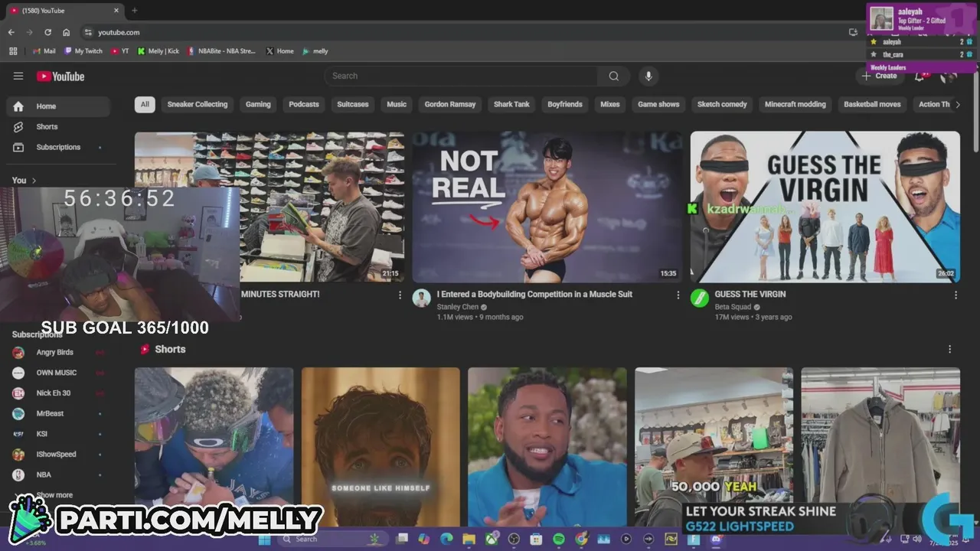Reload the page in the browser

coord(47,32)
